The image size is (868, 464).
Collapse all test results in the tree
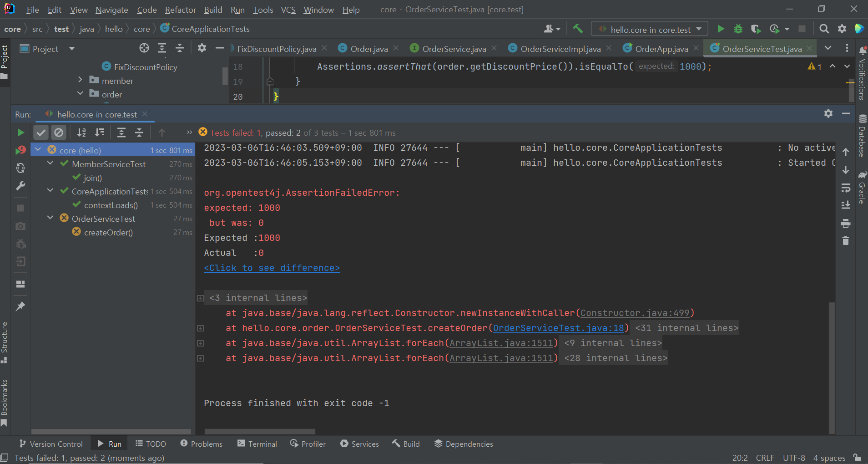pyautogui.click(x=139, y=133)
